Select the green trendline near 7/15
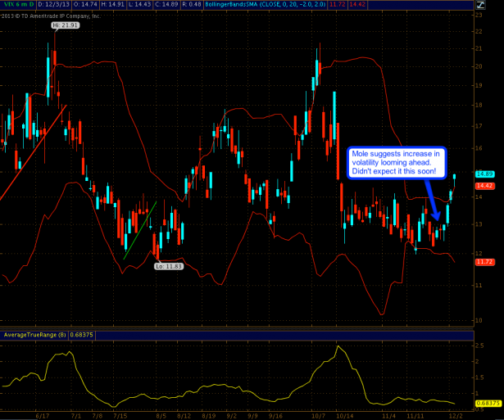This screenshot has height=420, width=504. (139, 230)
